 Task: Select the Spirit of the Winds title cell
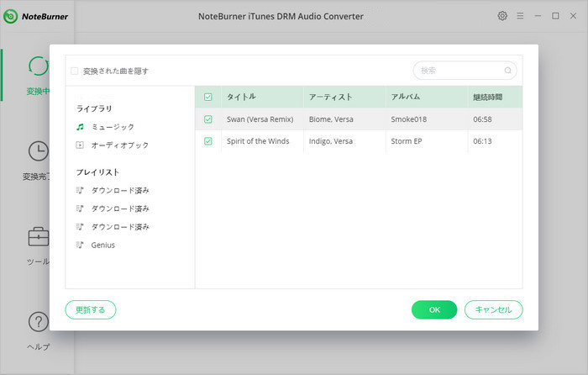tap(262, 141)
